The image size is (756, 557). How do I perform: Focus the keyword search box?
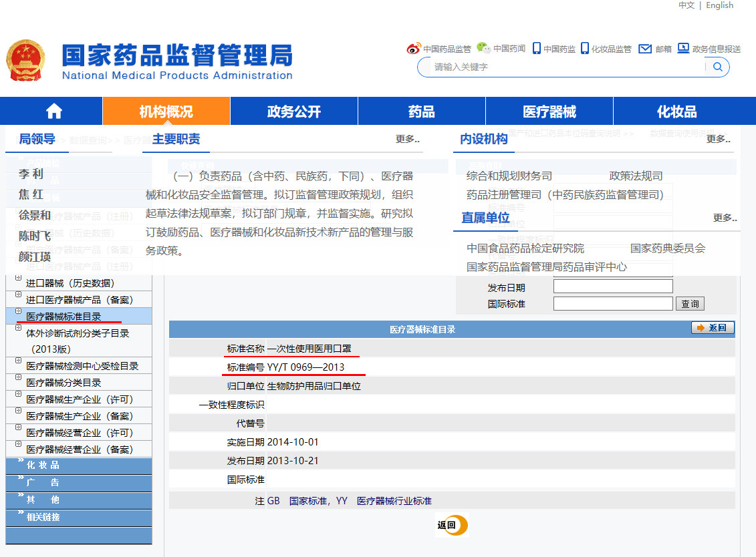567,67
